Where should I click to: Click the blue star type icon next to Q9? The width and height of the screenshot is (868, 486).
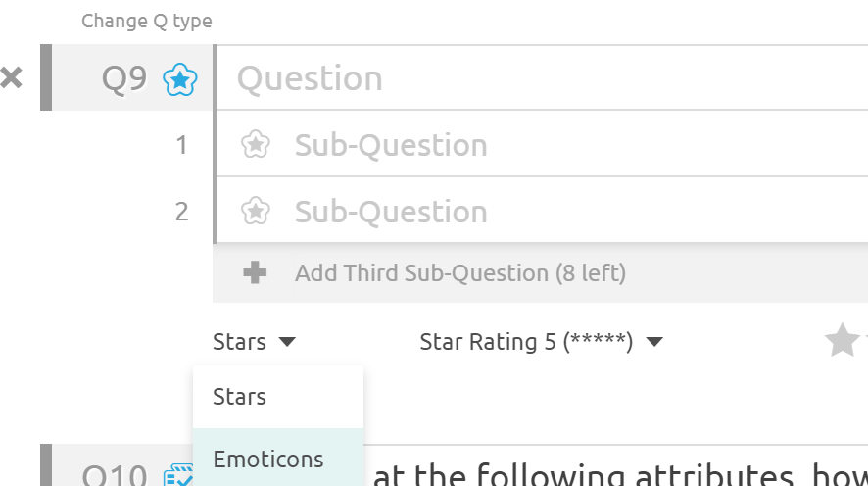tap(180, 78)
